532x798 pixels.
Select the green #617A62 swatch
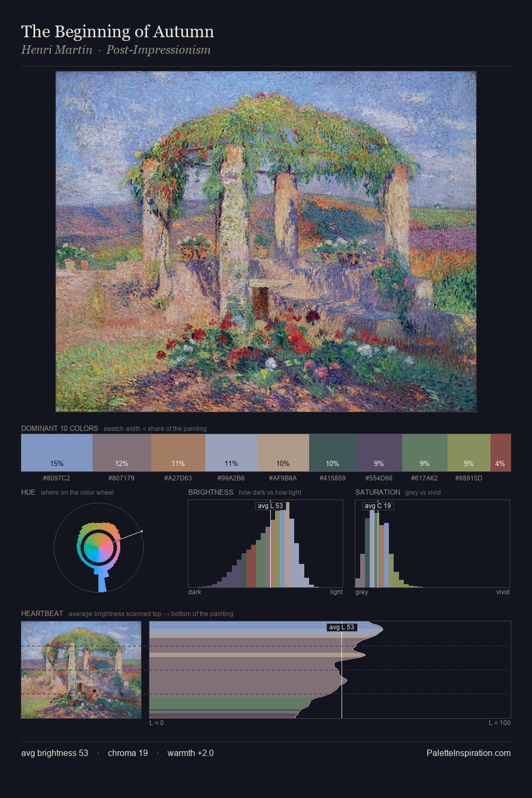[425, 453]
